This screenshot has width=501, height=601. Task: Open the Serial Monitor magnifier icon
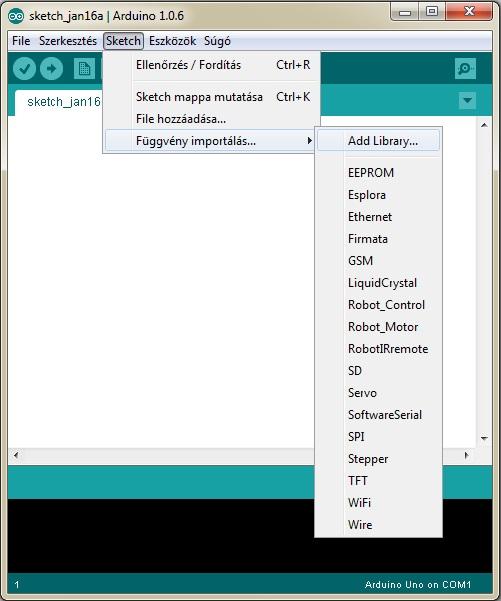pos(465,69)
